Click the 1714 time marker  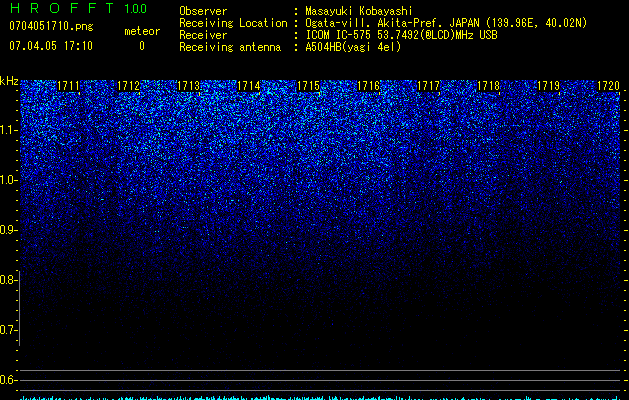[248, 86]
